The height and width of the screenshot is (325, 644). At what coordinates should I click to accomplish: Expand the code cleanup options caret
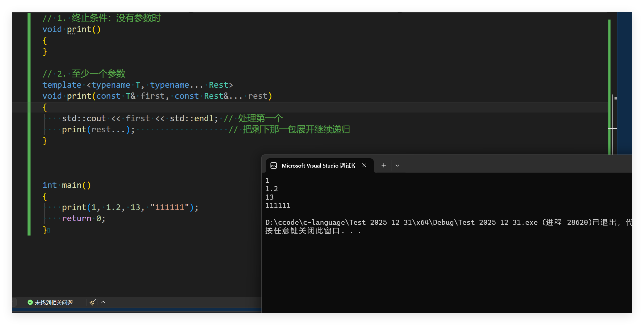(x=103, y=302)
